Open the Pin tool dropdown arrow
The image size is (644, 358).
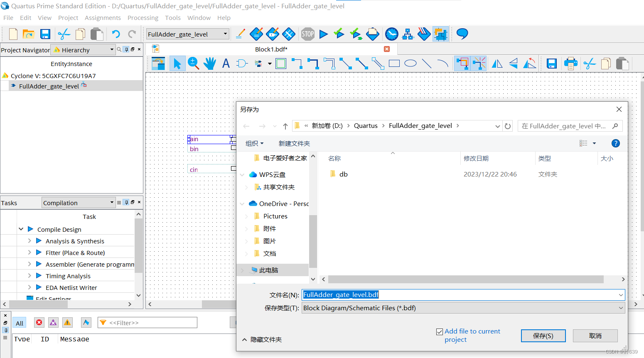(270, 64)
